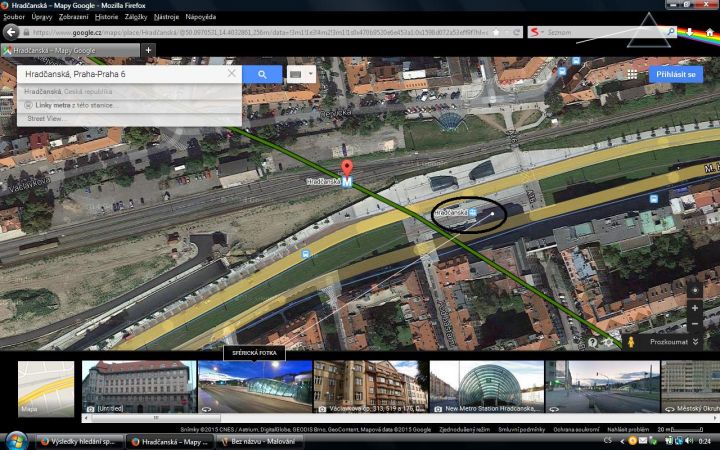Click the Přihlásit se button

click(x=675, y=74)
